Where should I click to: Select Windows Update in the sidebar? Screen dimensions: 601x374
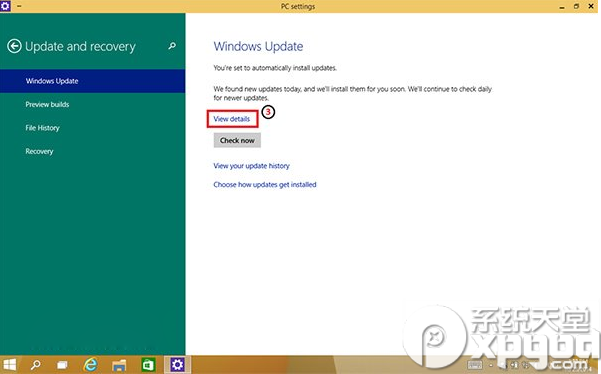[92, 81]
